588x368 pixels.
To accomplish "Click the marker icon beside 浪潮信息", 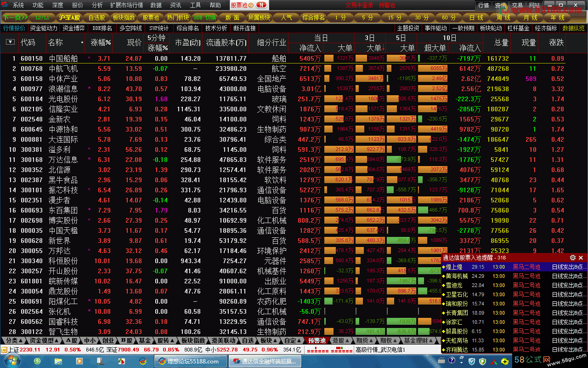I will coord(89,88).
